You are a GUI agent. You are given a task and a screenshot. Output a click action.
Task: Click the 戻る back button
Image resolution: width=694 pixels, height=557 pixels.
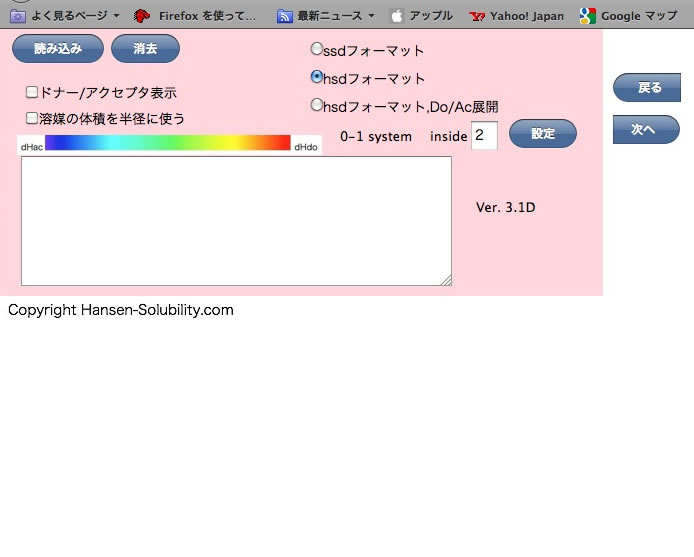(647, 87)
